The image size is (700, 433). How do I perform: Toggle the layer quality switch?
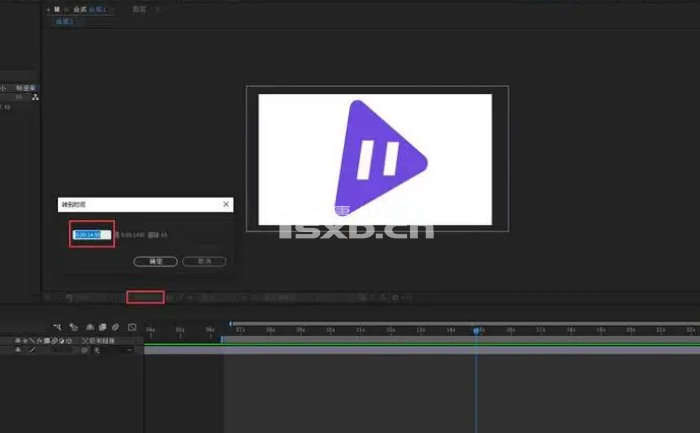pos(32,350)
